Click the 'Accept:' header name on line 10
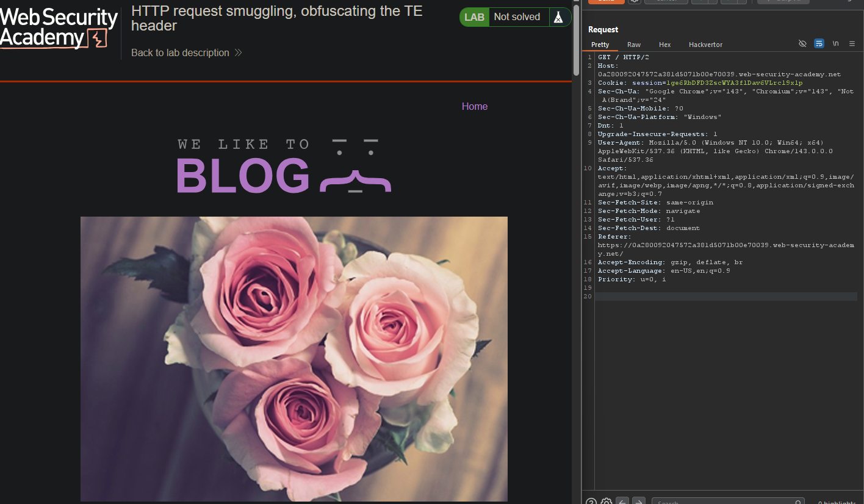Image resolution: width=864 pixels, height=504 pixels. [613, 168]
